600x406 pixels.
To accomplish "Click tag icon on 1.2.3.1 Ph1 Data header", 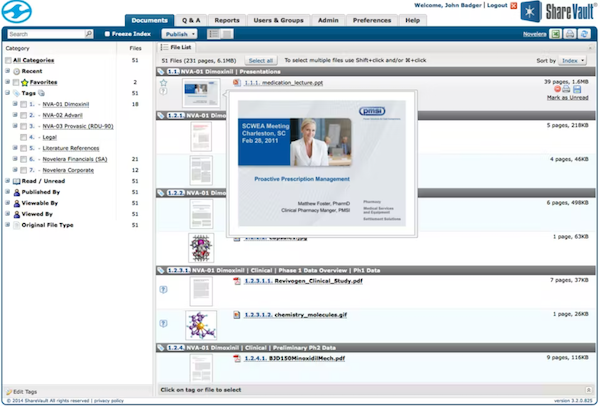I will pos(161,271).
